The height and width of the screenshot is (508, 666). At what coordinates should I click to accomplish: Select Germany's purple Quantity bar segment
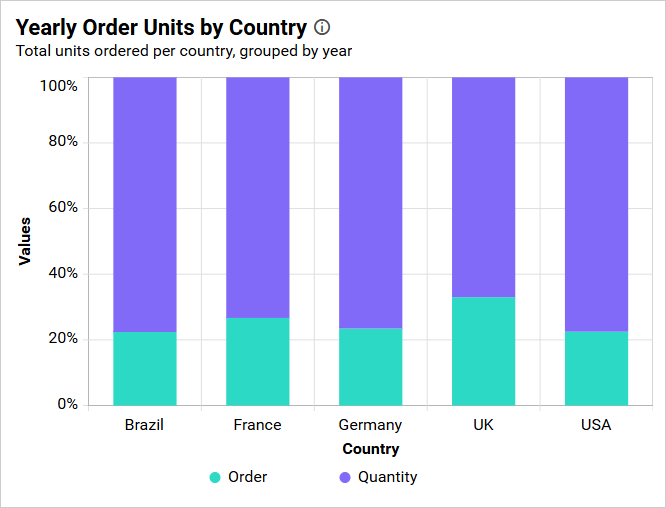(x=371, y=203)
